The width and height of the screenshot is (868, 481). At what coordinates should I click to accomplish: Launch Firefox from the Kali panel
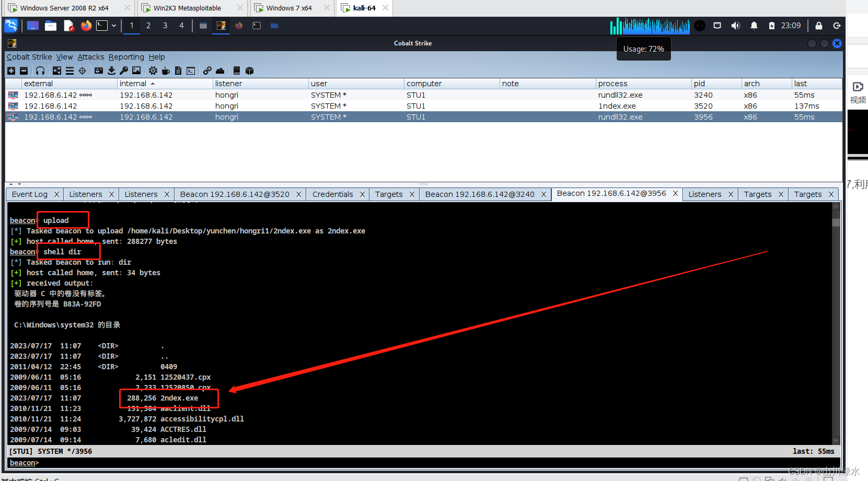pyautogui.click(x=86, y=26)
